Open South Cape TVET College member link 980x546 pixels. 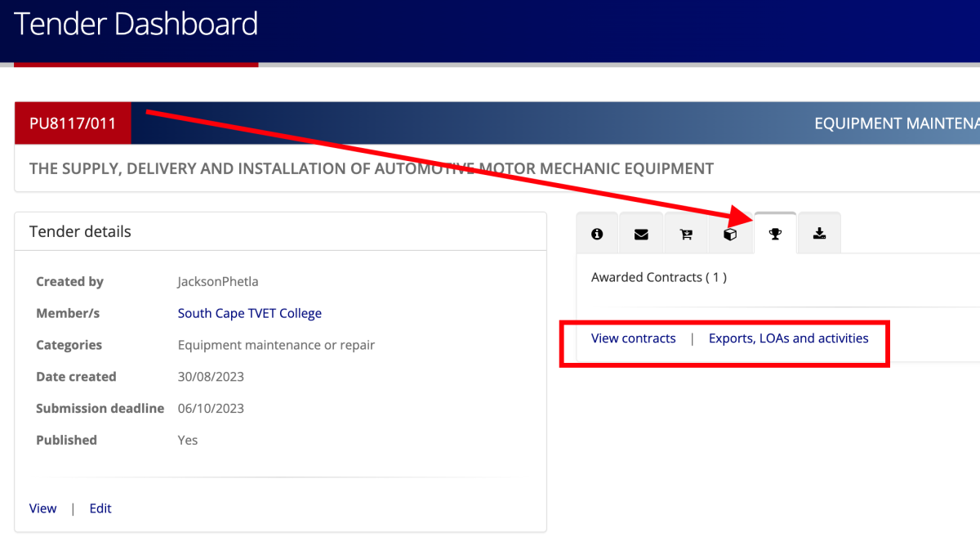tap(249, 313)
